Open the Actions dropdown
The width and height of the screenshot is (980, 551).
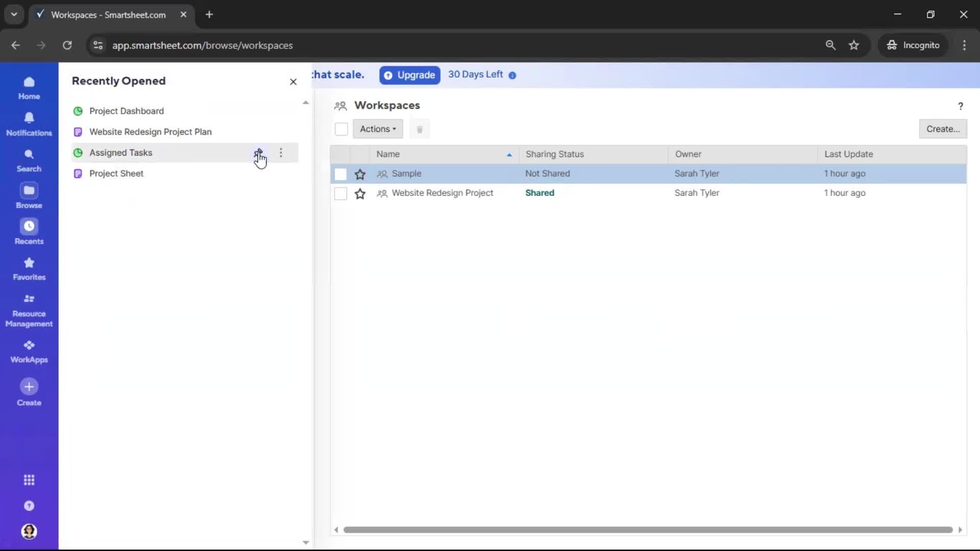click(x=378, y=129)
